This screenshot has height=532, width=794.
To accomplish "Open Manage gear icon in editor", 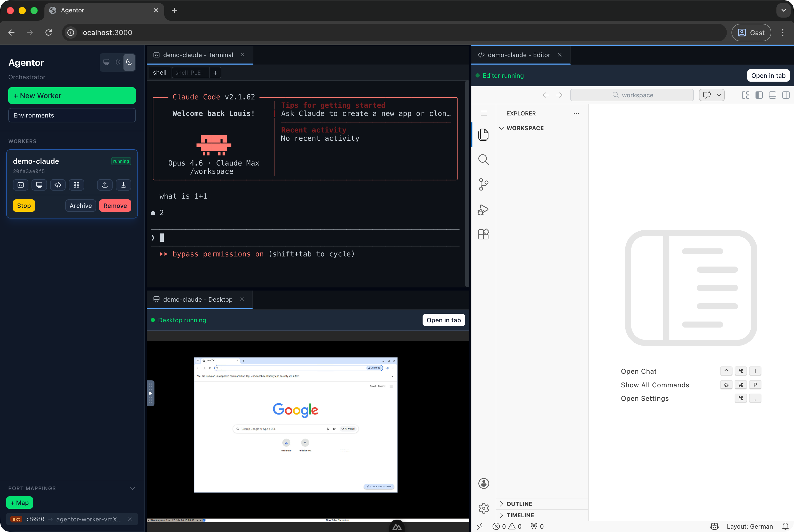I will click(x=484, y=508).
